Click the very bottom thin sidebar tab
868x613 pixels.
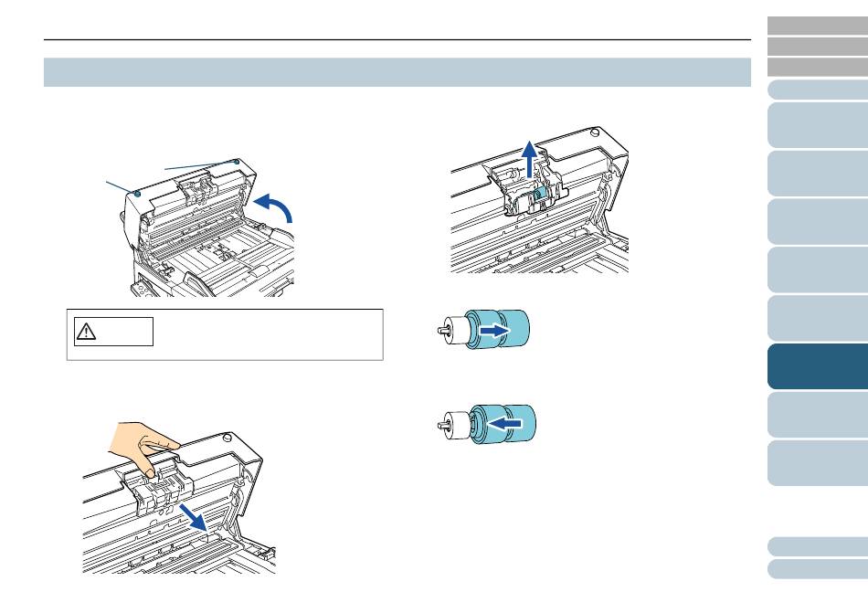coord(818,569)
